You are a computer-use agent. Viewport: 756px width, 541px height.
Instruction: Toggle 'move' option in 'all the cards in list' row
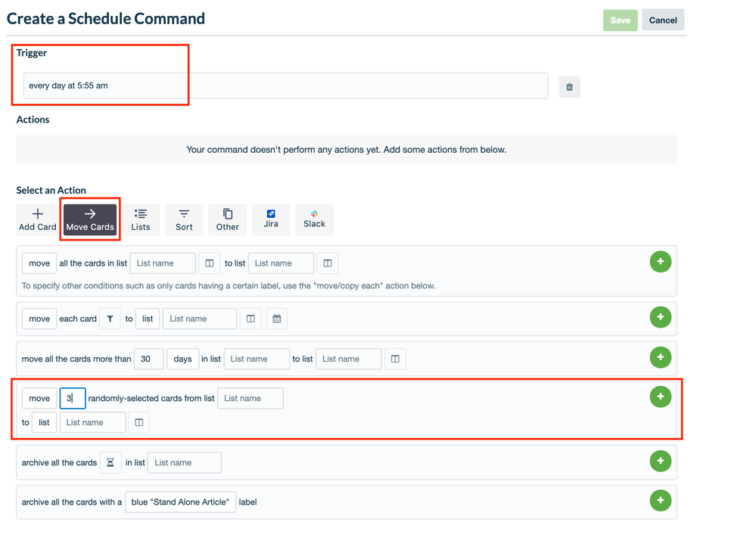pos(39,263)
